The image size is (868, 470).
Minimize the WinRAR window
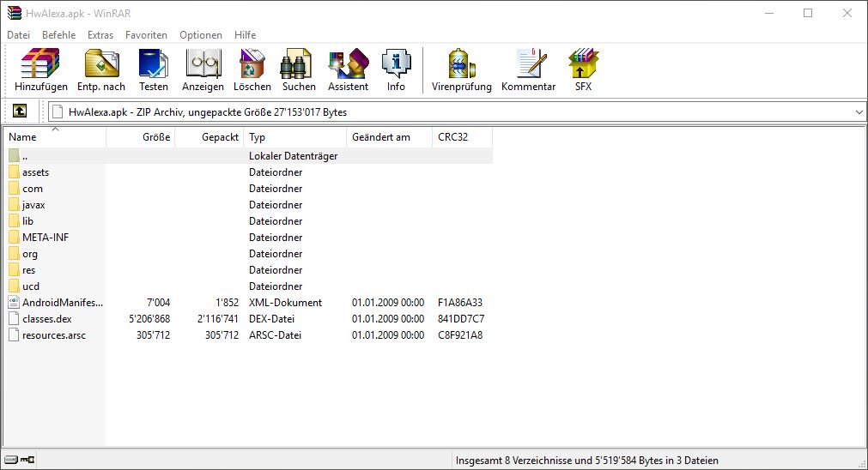769,13
